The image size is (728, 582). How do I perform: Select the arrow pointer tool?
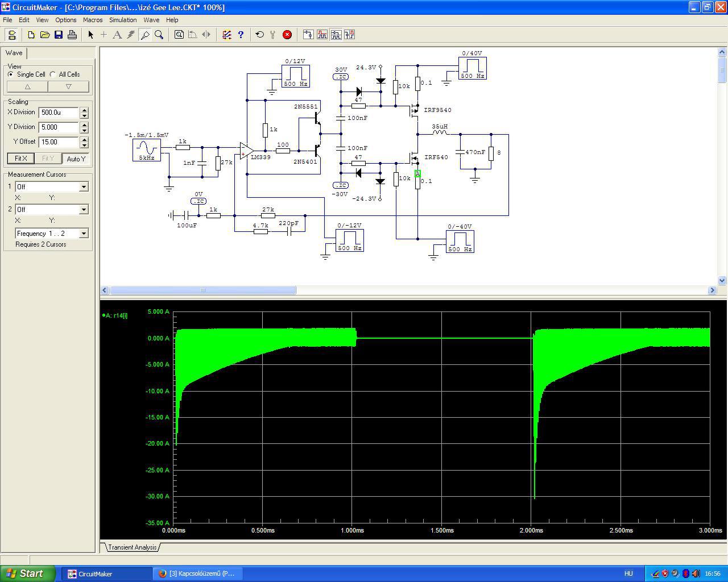click(x=90, y=35)
